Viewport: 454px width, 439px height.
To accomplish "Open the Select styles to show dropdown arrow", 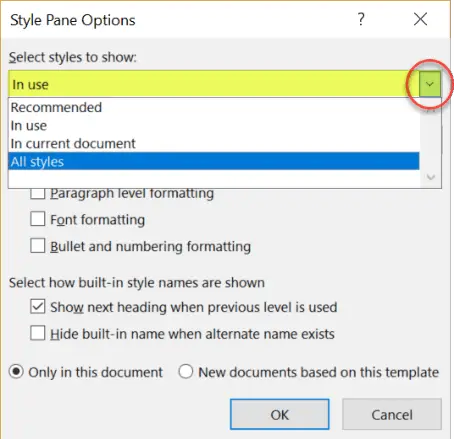I will pyautogui.click(x=430, y=84).
